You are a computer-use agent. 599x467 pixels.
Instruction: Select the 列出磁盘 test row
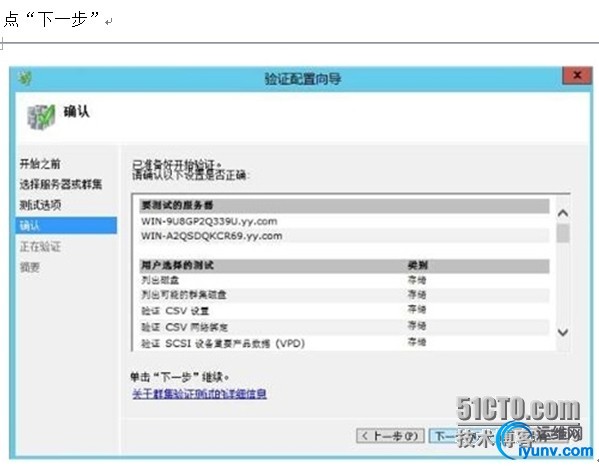(x=345, y=280)
